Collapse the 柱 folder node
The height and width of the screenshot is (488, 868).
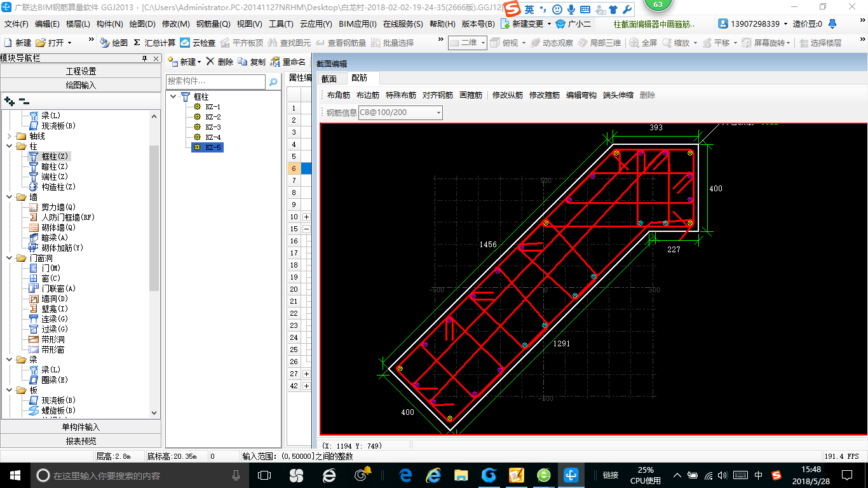tap(9, 146)
